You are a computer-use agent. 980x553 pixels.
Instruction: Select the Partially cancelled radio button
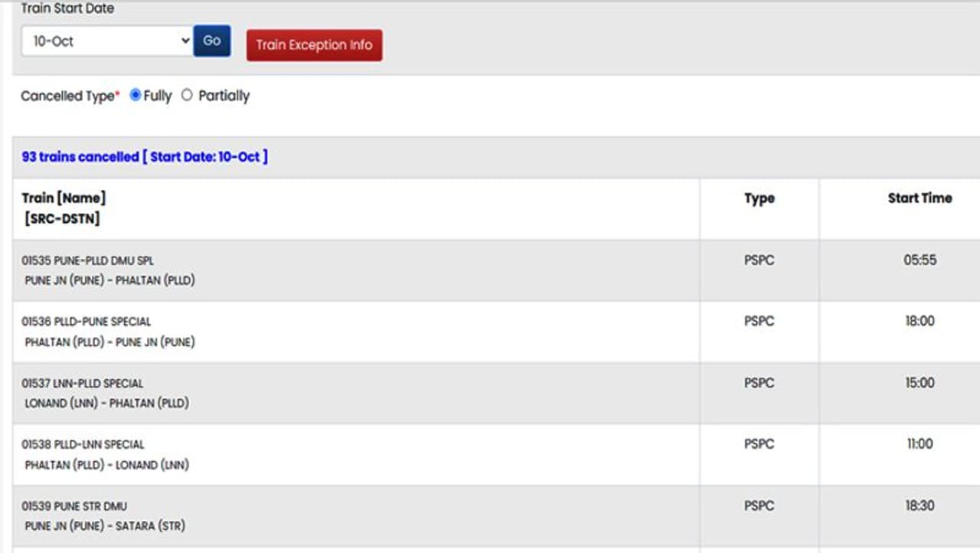coord(187,96)
